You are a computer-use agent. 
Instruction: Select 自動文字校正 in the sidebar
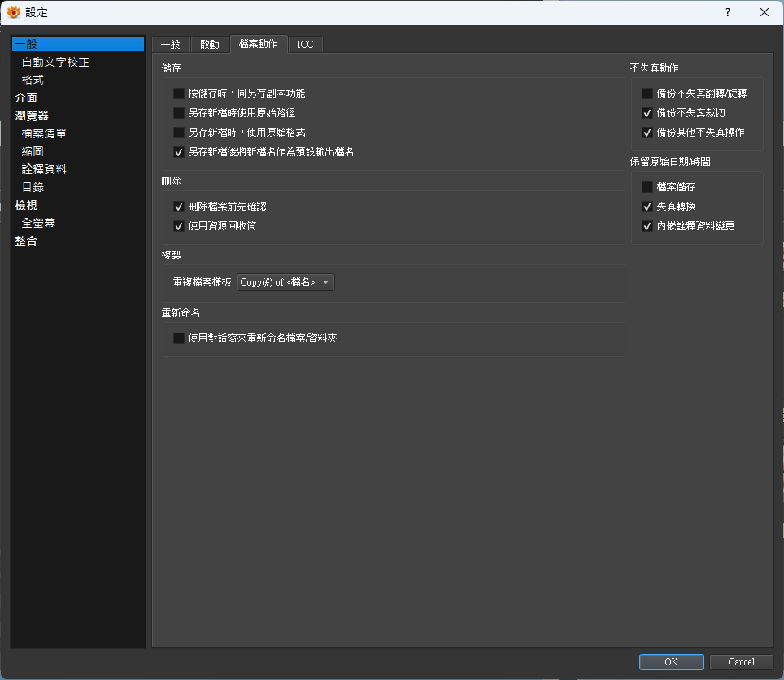coord(55,62)
